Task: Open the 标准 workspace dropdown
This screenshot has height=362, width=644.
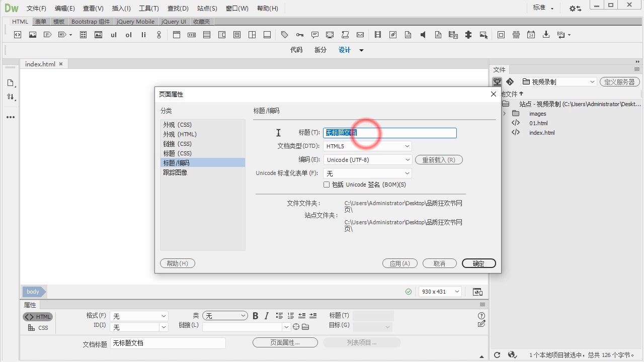Action: [x=543, y=8]
